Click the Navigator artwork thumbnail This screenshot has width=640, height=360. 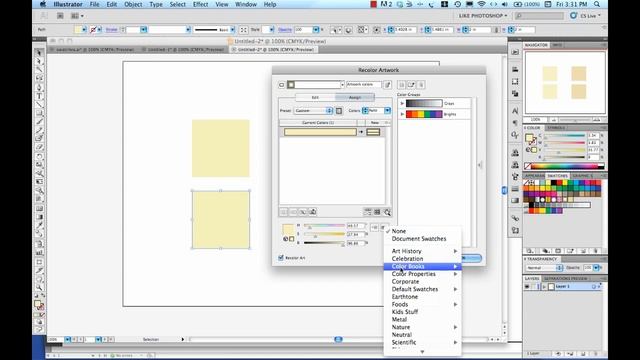[565, 82]
